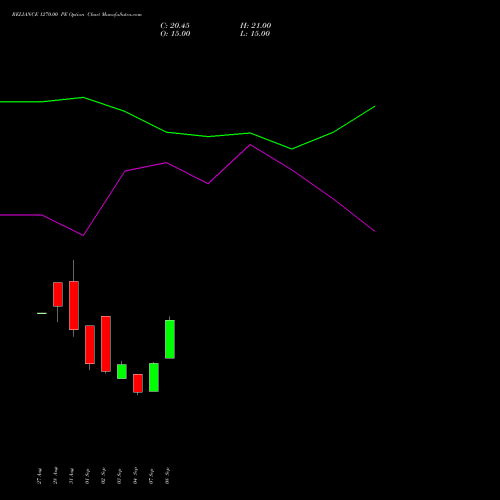Select the red 01 Sep candlestick
The height and width of the screenshot is (500, 500).
[x=90, y=345]
